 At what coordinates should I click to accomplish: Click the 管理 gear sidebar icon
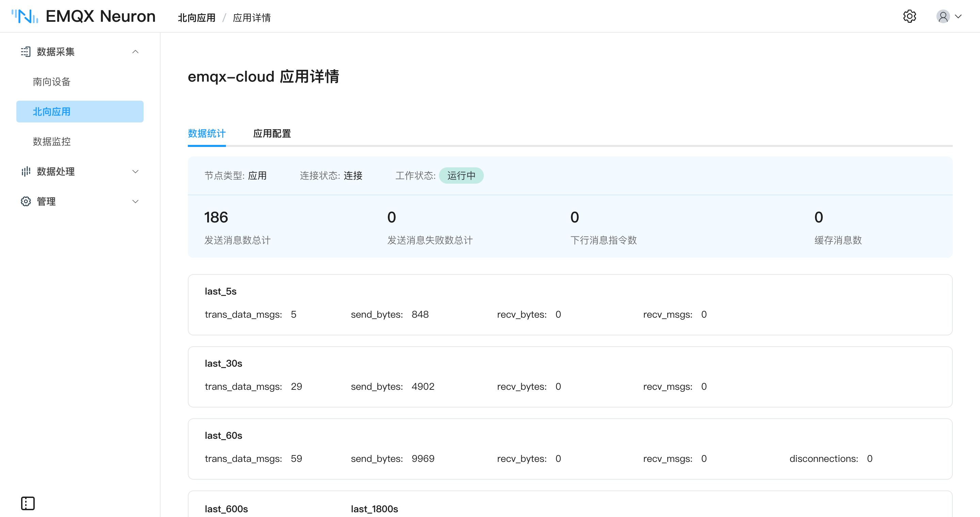point(26,201)
